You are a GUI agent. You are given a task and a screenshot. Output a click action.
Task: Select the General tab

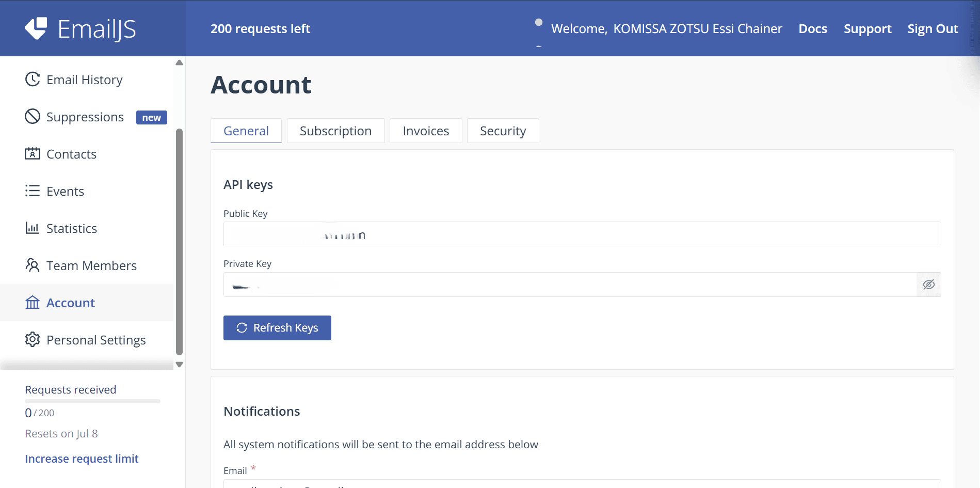pyautogui.click(x=246, y=131)
